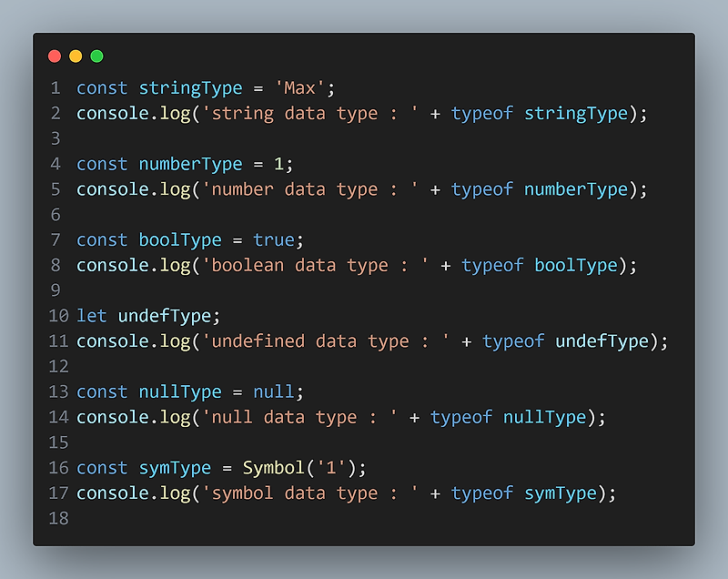Click the 'Max' string literal
728x579 pixels.
point(299,87)
